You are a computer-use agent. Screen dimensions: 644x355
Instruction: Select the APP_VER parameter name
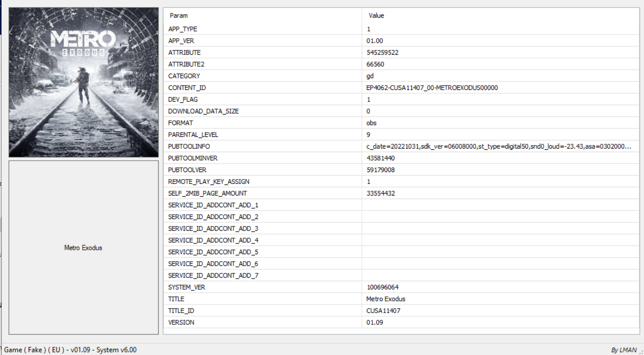click(181, 41)
